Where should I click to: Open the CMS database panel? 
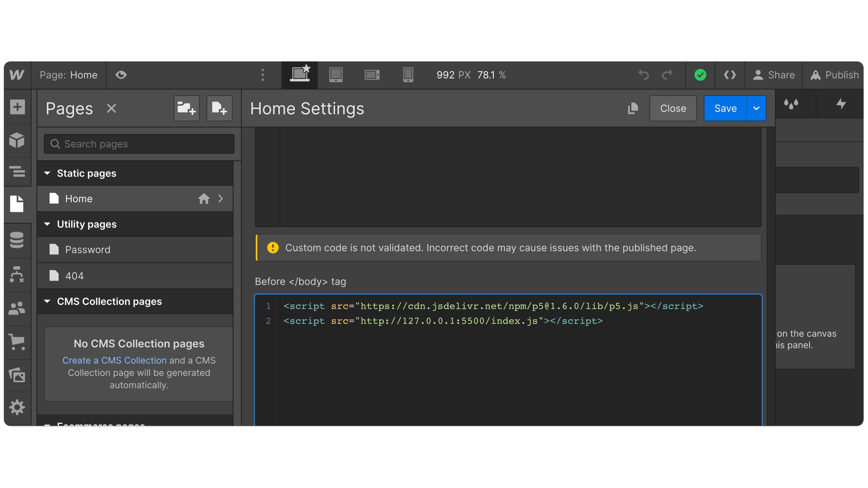point(17,240)
